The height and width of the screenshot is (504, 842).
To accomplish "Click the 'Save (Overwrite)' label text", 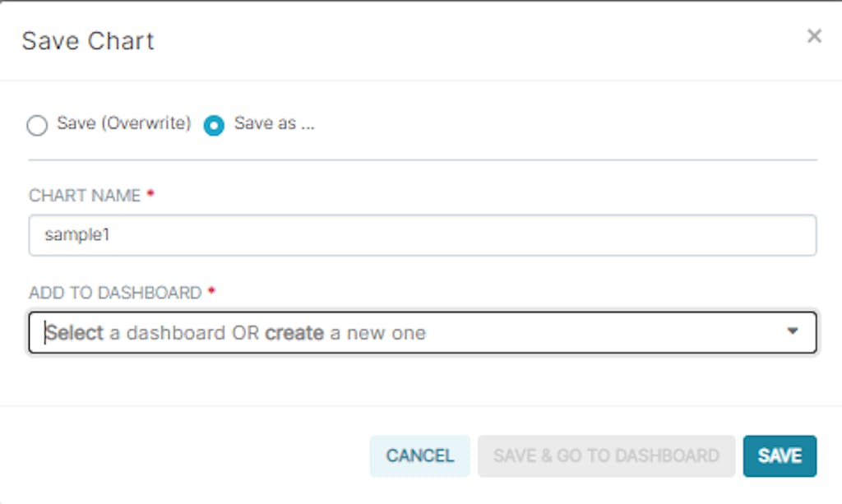I will 123,124.
